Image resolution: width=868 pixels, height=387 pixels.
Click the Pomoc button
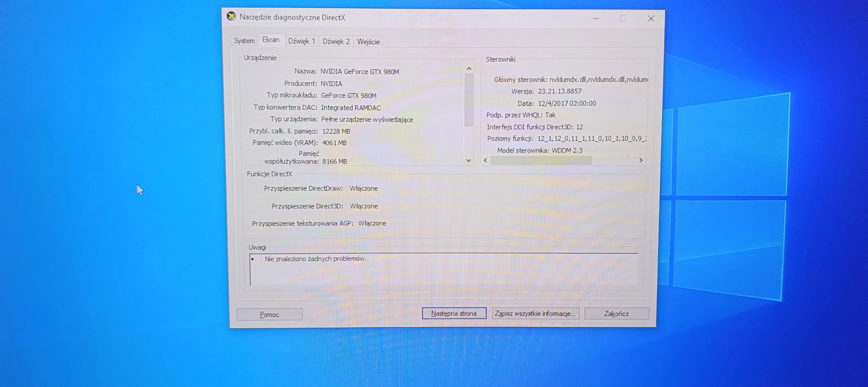click(270, 314)
